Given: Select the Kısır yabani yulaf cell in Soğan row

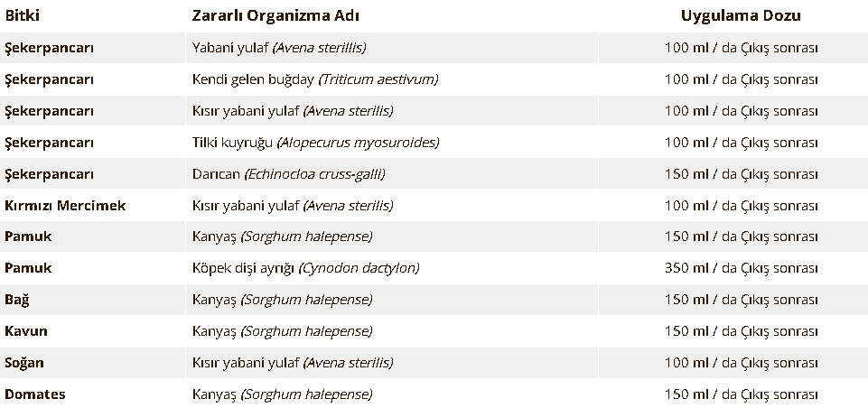Looking at the screenshot, I should click(x=293, y=363).
